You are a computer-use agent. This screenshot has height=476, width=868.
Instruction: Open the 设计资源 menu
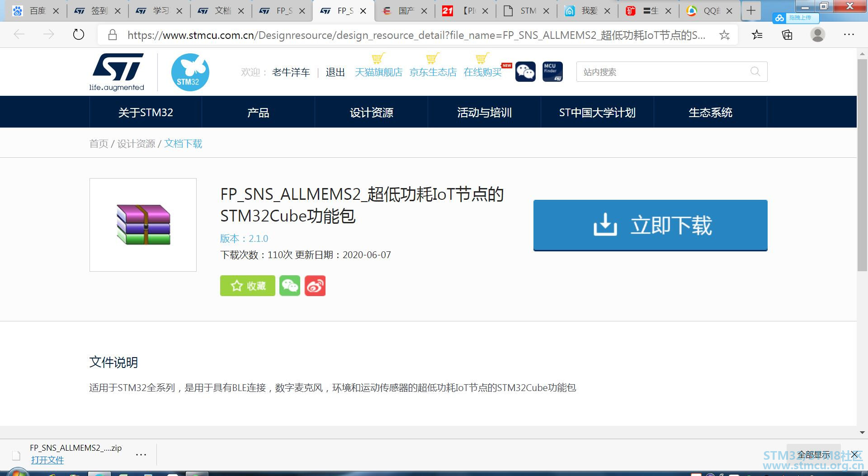[371, 112]
